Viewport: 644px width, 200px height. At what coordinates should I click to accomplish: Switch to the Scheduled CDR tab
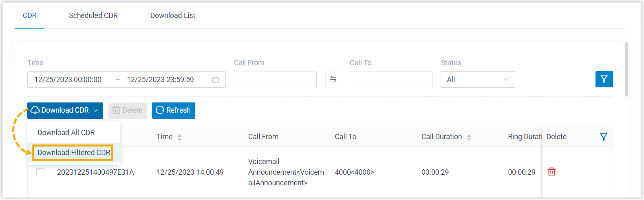coord(93,16)
